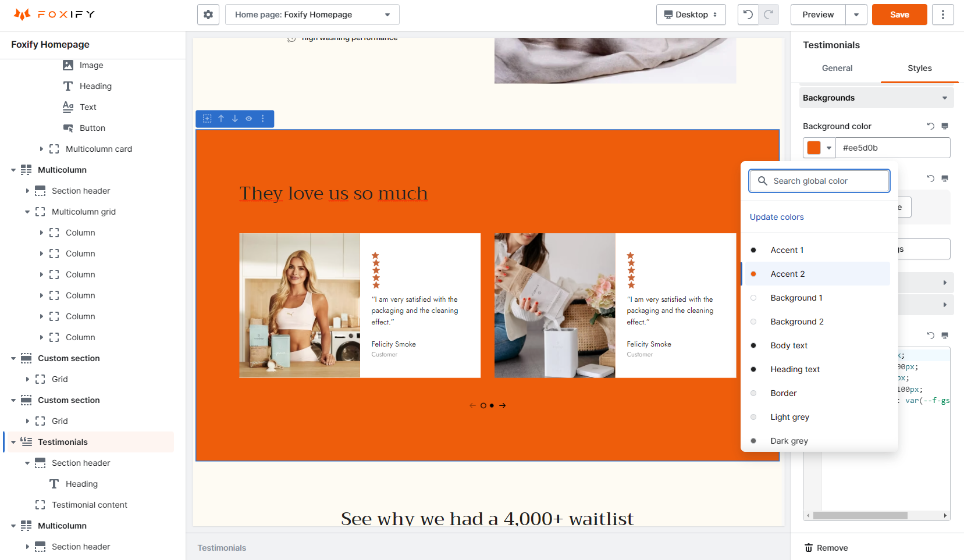Click device icon next to Background color
The height and width of the screenshot is (560, 964).
(945, 126)
